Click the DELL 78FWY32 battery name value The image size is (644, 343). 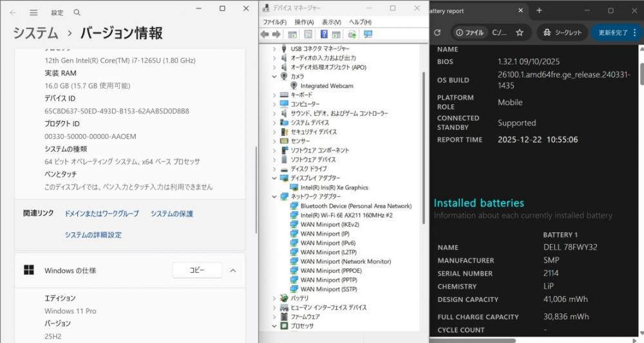[571, 247]
